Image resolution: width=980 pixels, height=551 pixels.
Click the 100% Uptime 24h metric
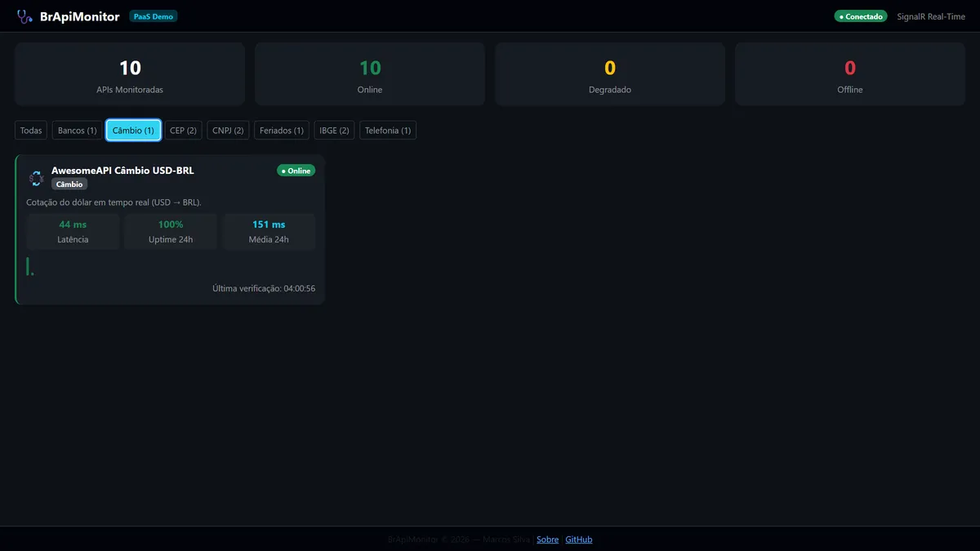171,232
